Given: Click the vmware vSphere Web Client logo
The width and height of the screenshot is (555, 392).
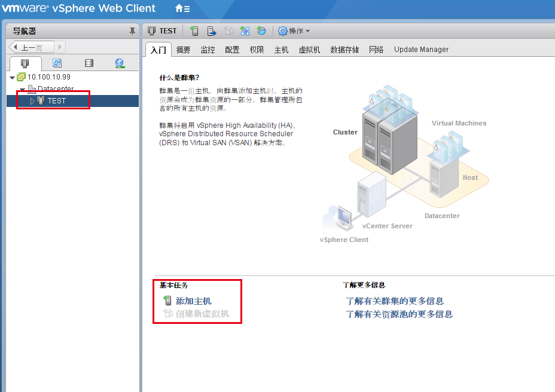Looking at the screenshot, I should [x=78, y=8].
